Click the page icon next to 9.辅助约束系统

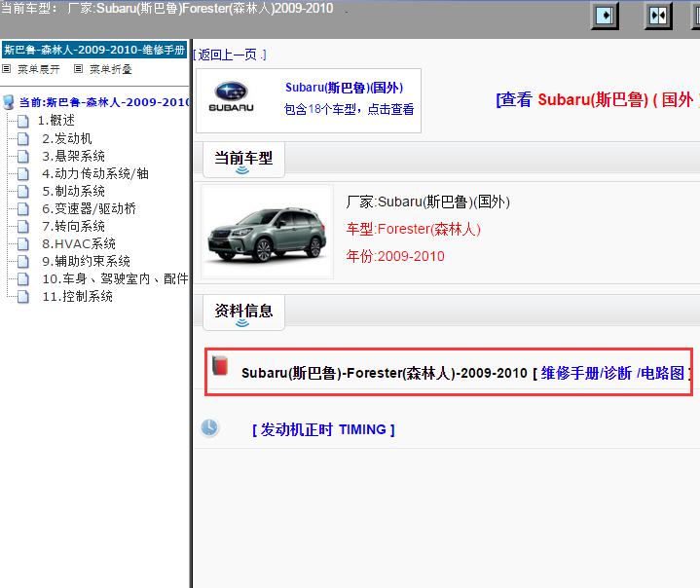pos(23,261)
